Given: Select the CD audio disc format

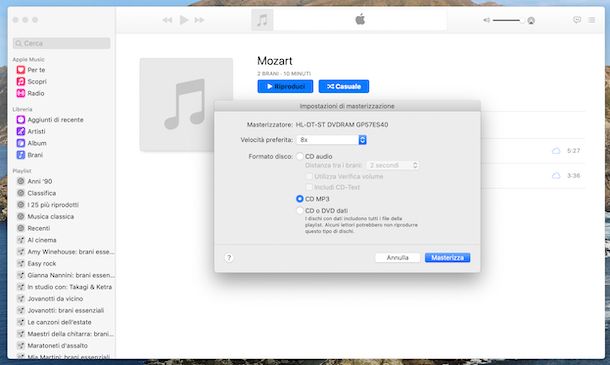Looking at the screenshot, I should [300, 156].
